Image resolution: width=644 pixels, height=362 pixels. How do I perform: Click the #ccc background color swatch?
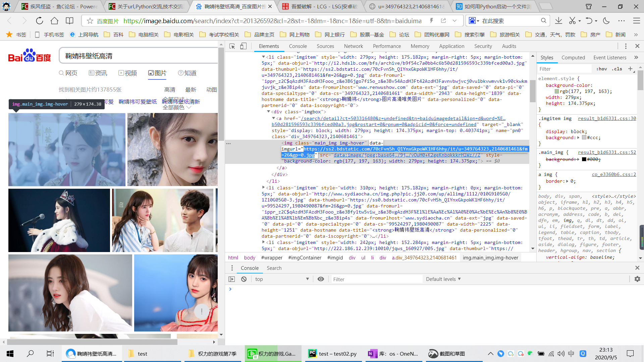click(584, 137)
